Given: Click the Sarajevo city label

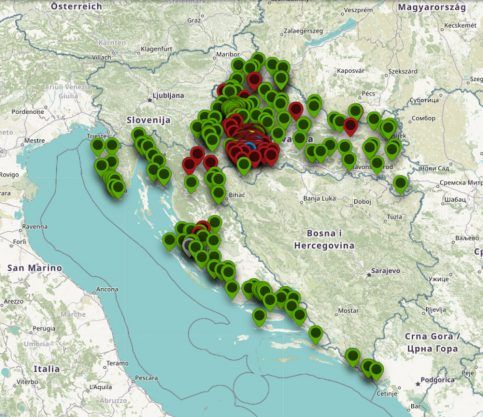Looking at the screenshot, I should point(385,271).
